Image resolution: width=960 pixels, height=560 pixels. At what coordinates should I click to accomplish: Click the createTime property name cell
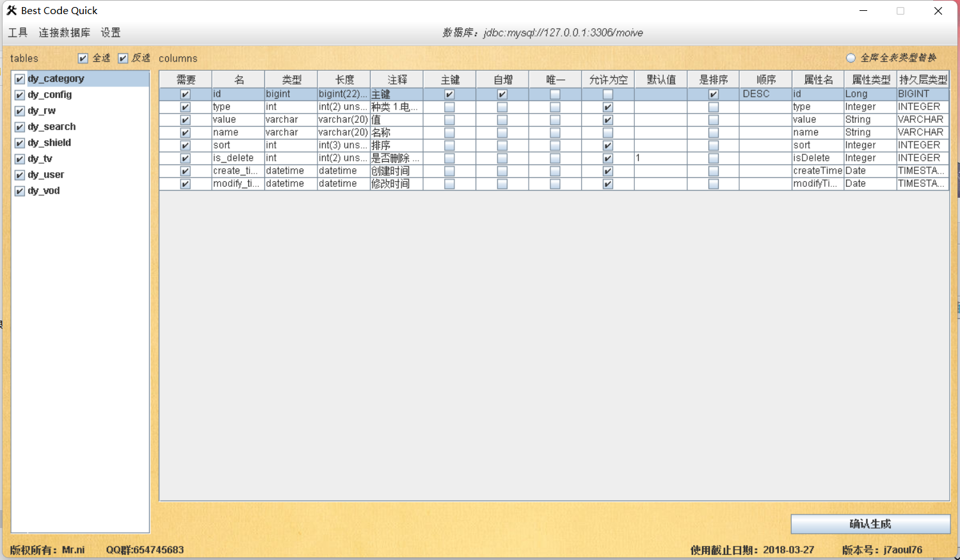(x=818, y=171)
